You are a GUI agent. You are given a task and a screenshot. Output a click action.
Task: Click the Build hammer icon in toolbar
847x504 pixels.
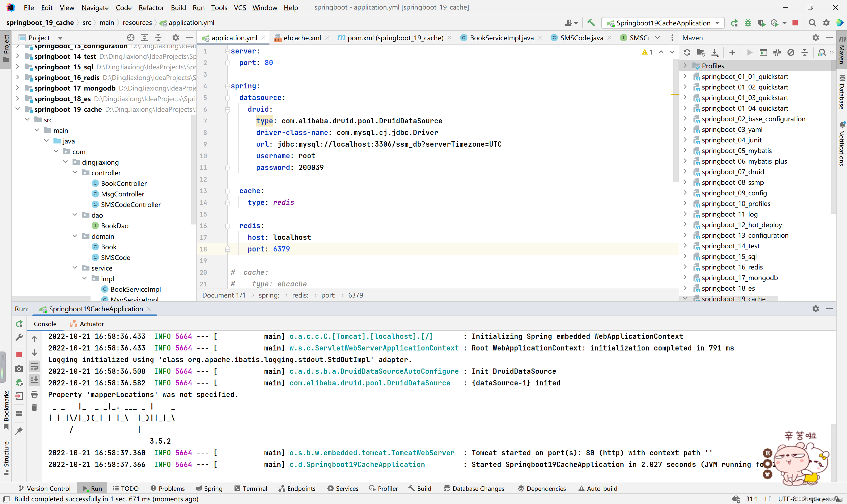tap(591, 23)
